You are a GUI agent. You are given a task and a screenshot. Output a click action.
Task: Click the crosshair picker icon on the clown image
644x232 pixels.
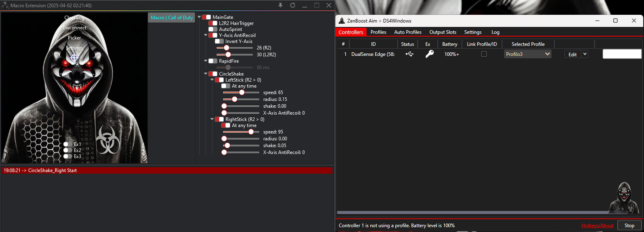click(x=74, y=58)
